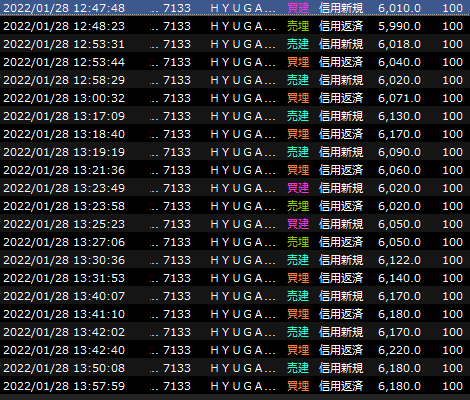The height and width of the screenshot is (400, 470).
Task: Select the timestamp 2022/01/28 12:48:23
Action: 64,26
